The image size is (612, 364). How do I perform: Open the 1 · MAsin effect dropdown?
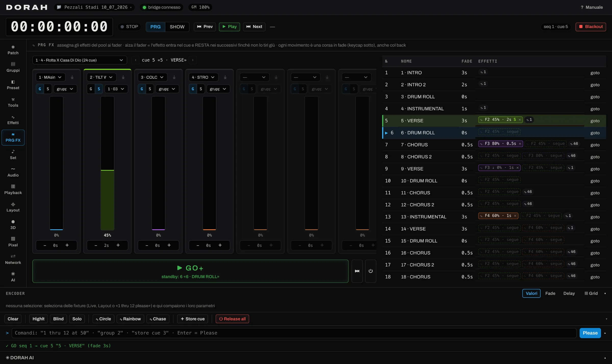pos(50,77)
